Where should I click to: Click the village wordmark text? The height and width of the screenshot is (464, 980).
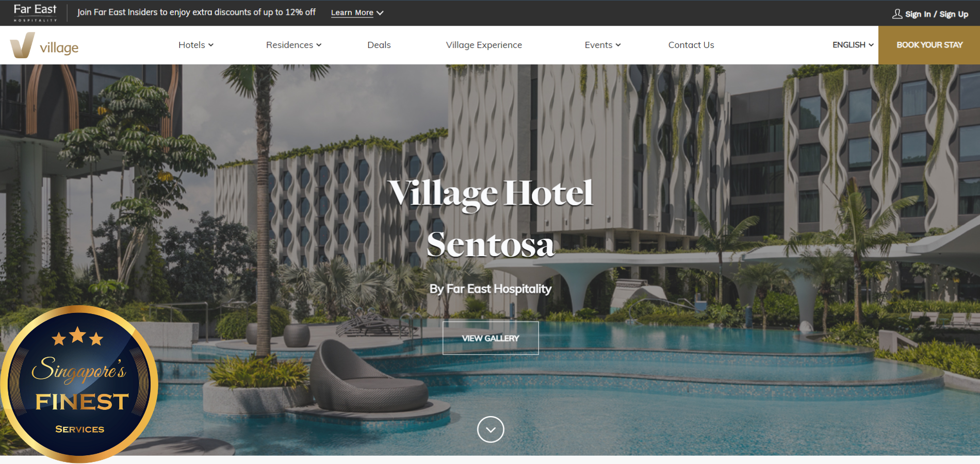pyautogui.click(x=59, y=48)
